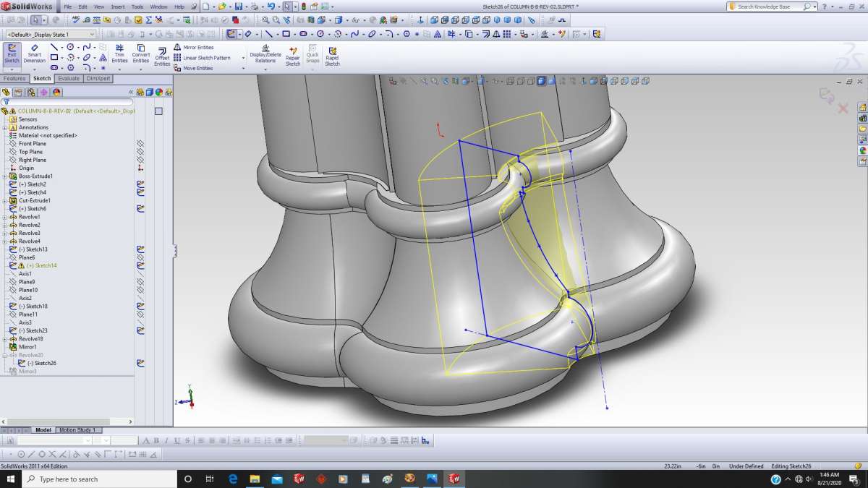Open the File menu
The height and width of the screenshot is (488, 868).
67,7
